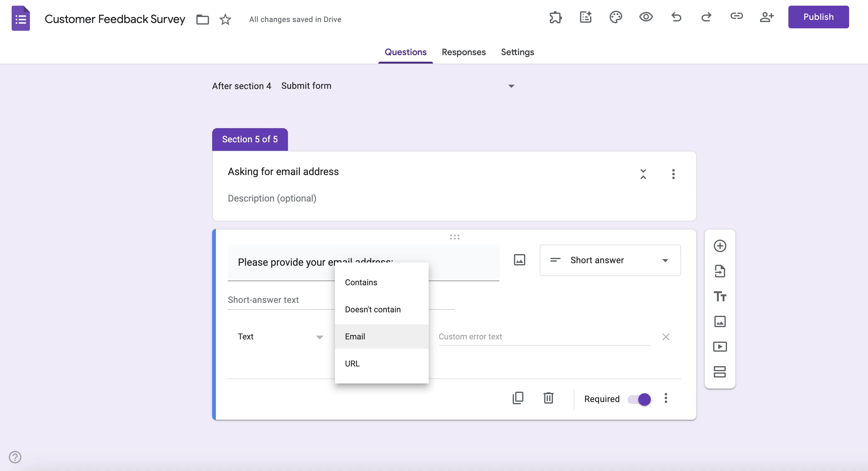Image resolution: width=868 pixels, height=471 pixels.
Task: Copy the responder link icon
Action: [x=736, y=17]
